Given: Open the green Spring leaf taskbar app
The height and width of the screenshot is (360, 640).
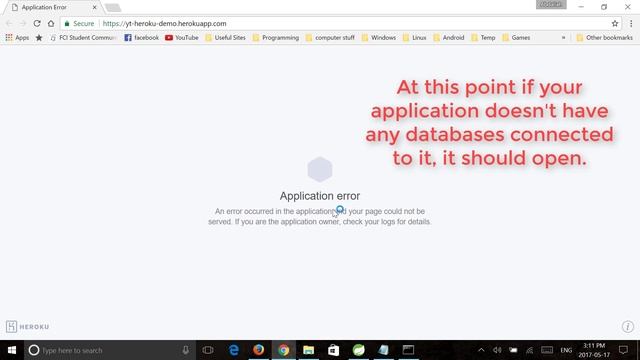Looking at the screenshot, I should [358, 350].
